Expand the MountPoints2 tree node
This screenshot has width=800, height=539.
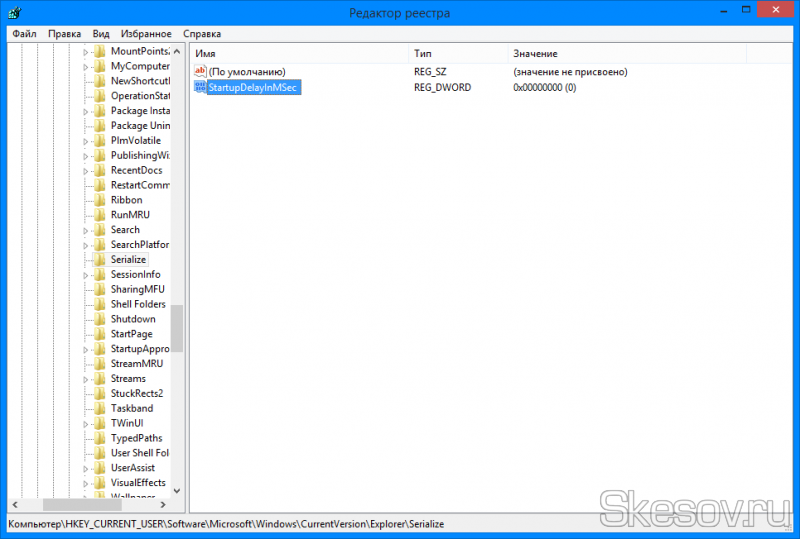pyautogui.click(x=85, y=51)
